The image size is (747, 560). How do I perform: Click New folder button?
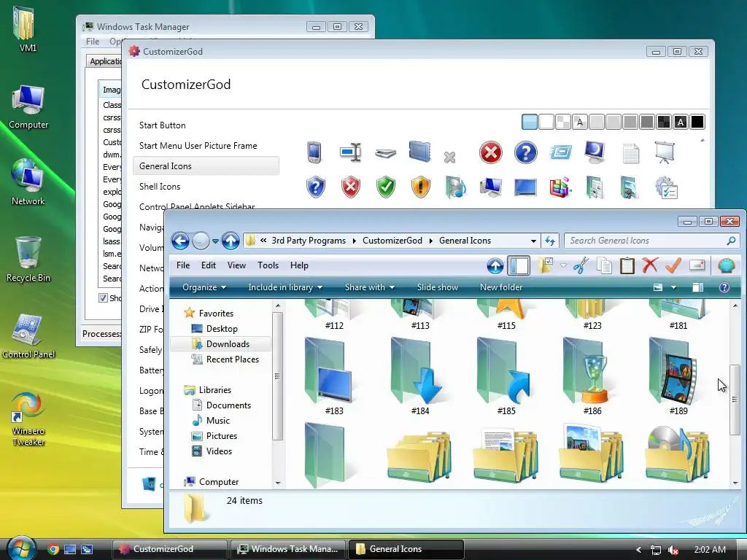click(500, 287)
